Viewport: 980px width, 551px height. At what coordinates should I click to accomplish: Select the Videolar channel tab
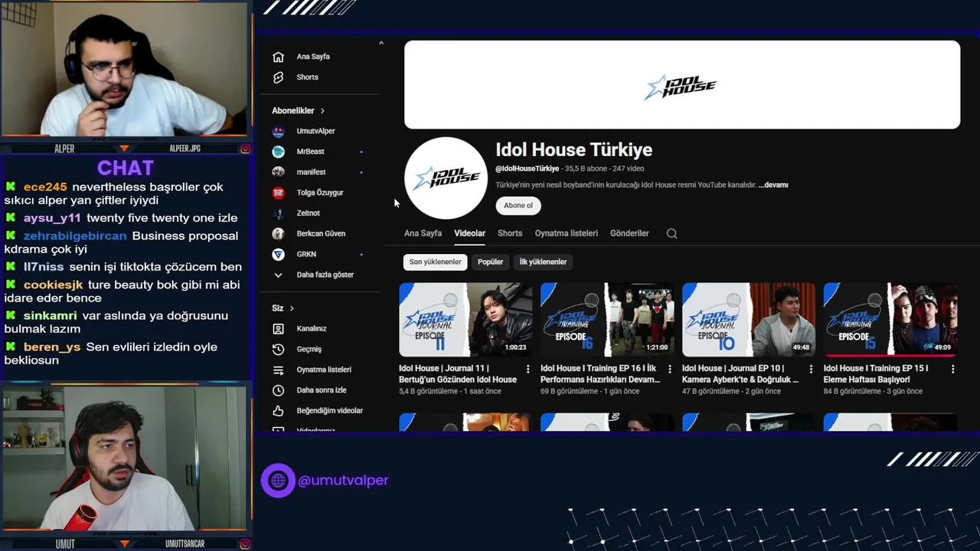469,233
